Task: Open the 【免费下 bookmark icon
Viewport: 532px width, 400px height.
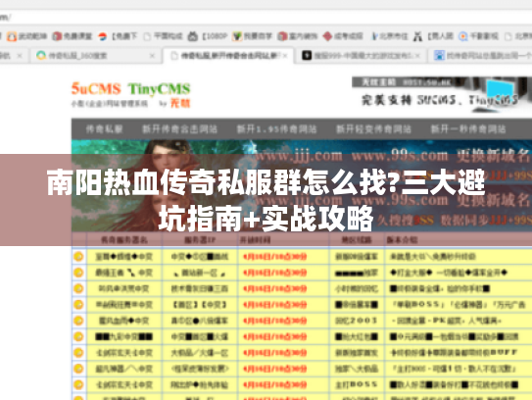Action: point(102,36)
